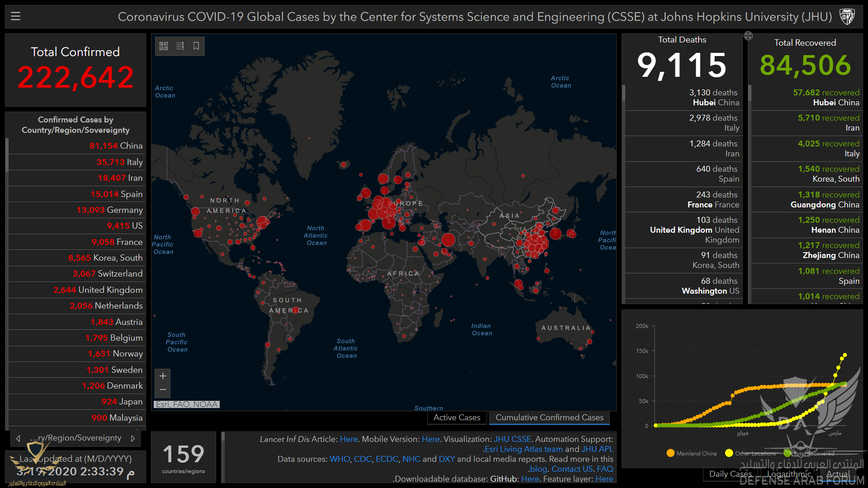Select the '1,206 Denmark' list row
This screenshot has height=488, width=868.
76,386
